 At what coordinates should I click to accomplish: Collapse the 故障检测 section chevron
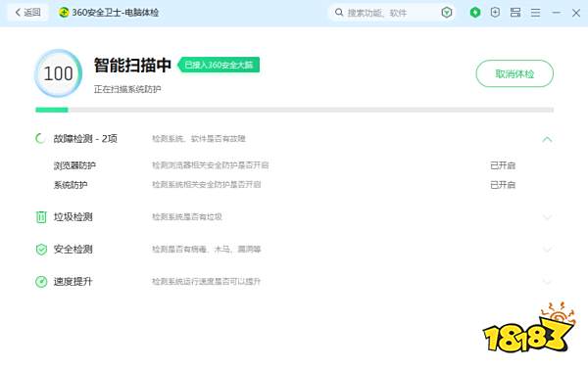547,139
